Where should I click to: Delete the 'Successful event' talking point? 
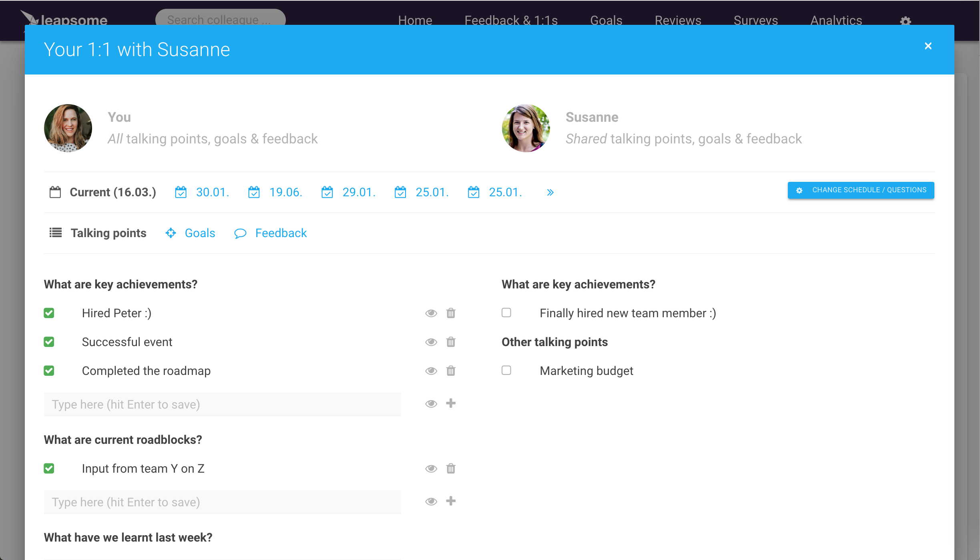(451, 342)
